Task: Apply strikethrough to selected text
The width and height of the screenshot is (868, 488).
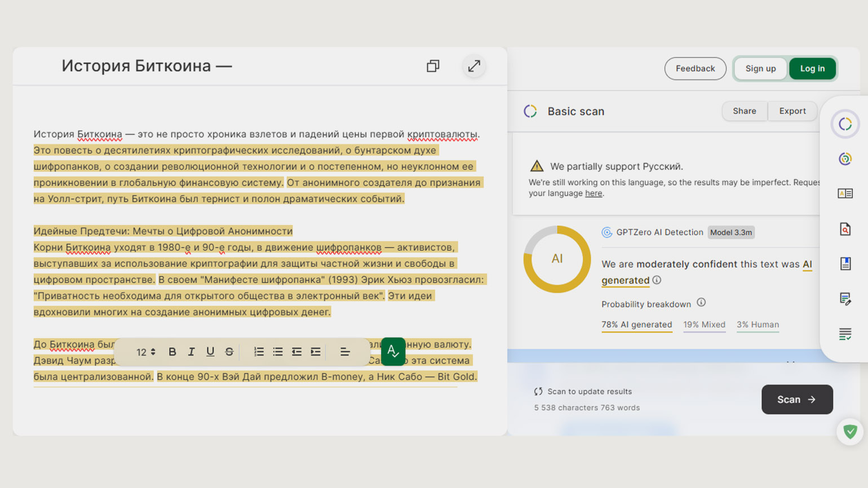Action: point(229,352)
